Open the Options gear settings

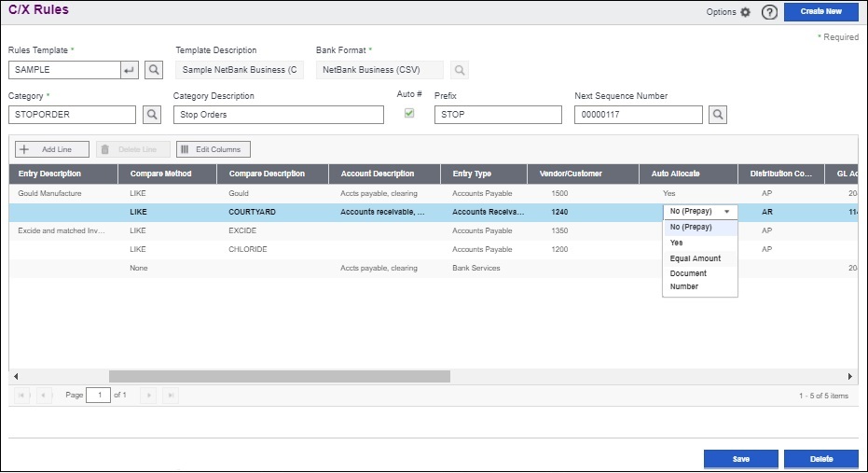point(744,12)
